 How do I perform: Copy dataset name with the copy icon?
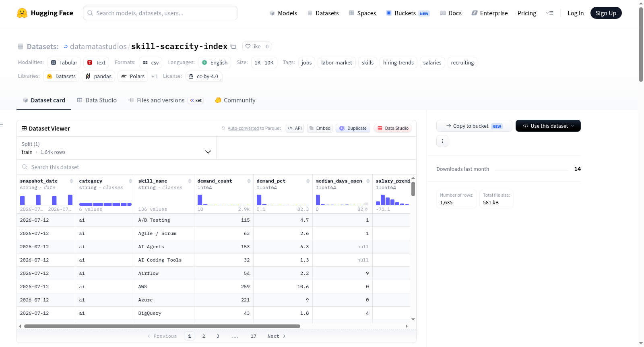click(233, 46)
